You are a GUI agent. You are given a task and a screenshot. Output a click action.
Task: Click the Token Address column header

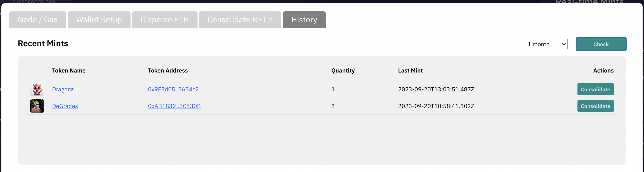click(168, 71)
